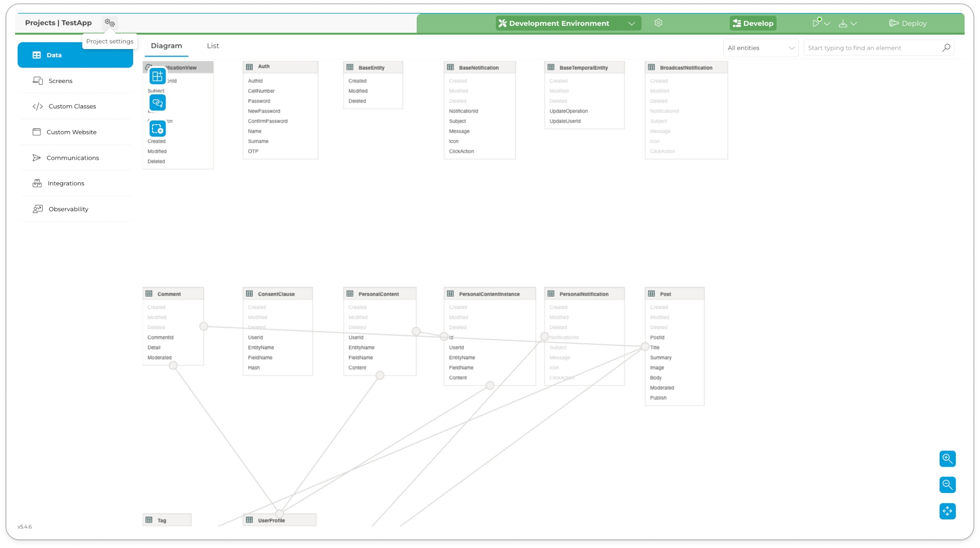Screen dimensions: 980x548
Task: Zoom out of the diagram
Action: coord(947,485)
